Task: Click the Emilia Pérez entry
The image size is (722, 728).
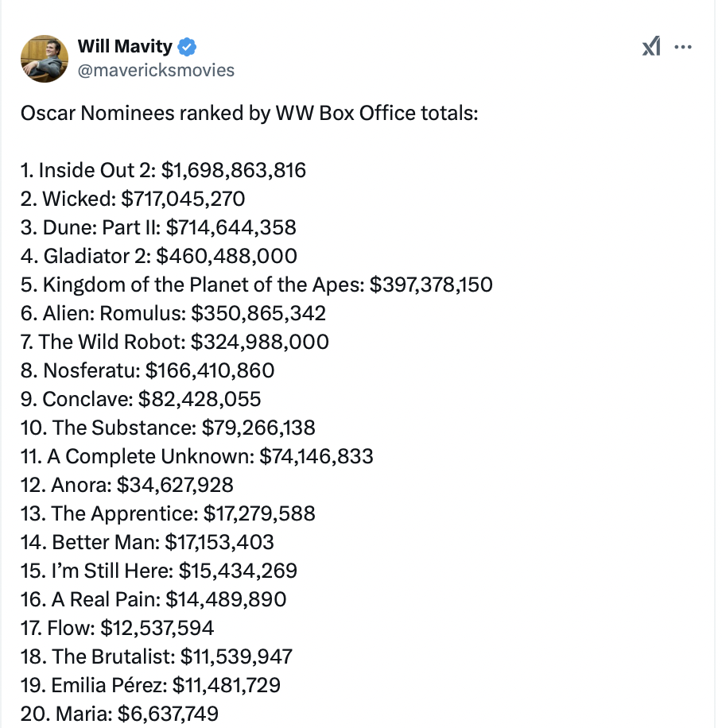Action: point(150,685)
